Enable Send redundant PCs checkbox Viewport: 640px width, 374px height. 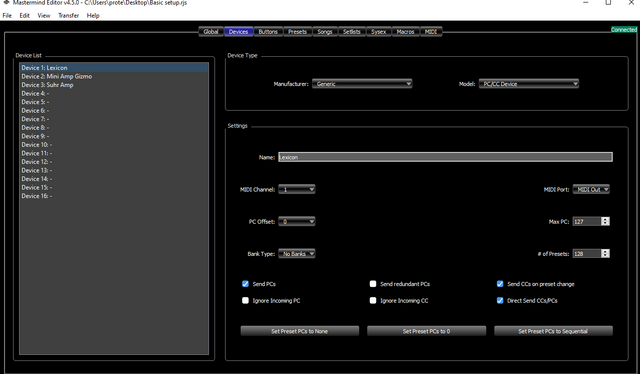pos(373,284)
